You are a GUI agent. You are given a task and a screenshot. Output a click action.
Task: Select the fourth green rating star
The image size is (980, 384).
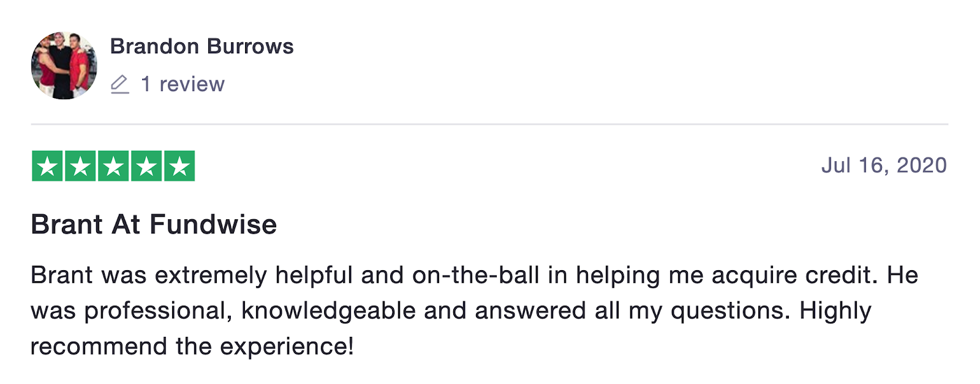146,166
